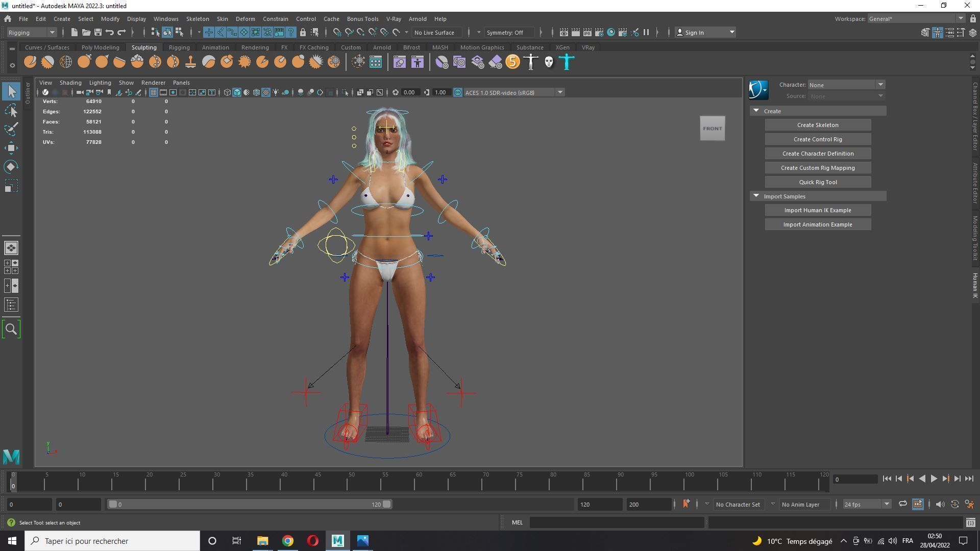Screen dimensions: 980x551
Task: Click the time range slider bar
Action: [x=249, y=504]
